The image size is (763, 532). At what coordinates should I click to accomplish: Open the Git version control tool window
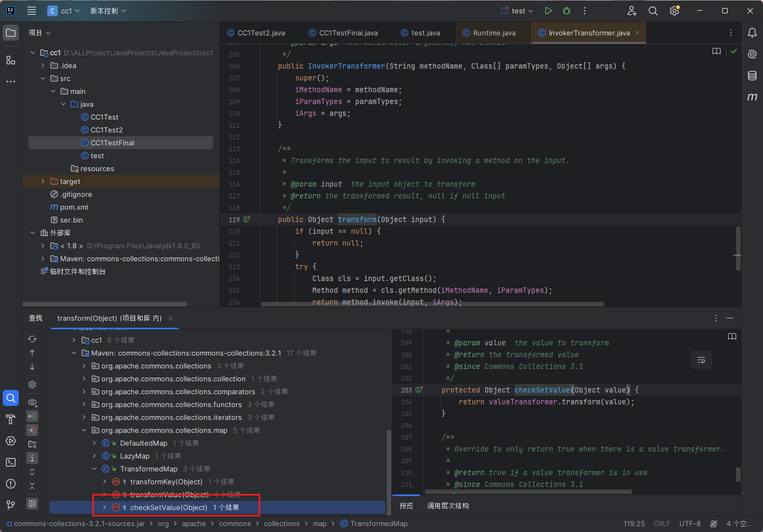[11, 505]
